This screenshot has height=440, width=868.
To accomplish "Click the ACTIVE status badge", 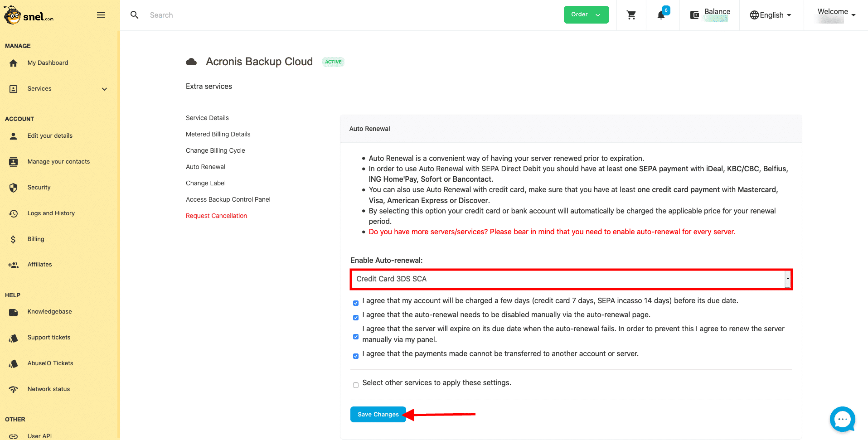I will (333, 62).
